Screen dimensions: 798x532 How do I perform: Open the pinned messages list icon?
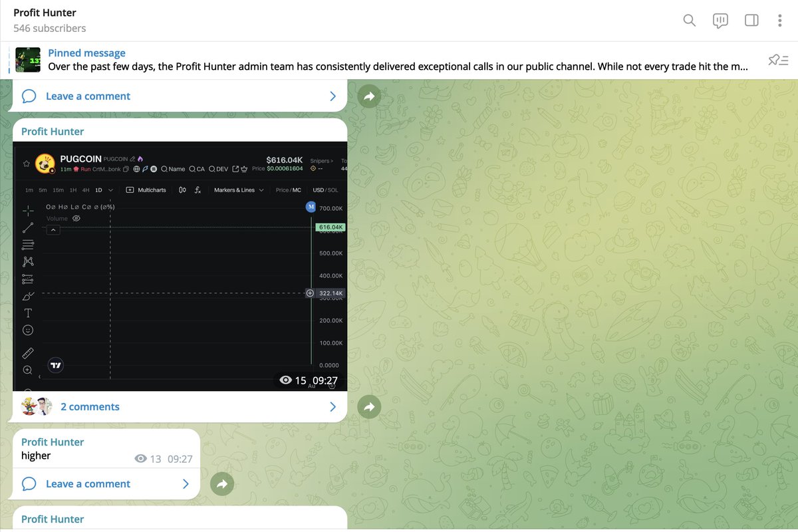[777, 61]
